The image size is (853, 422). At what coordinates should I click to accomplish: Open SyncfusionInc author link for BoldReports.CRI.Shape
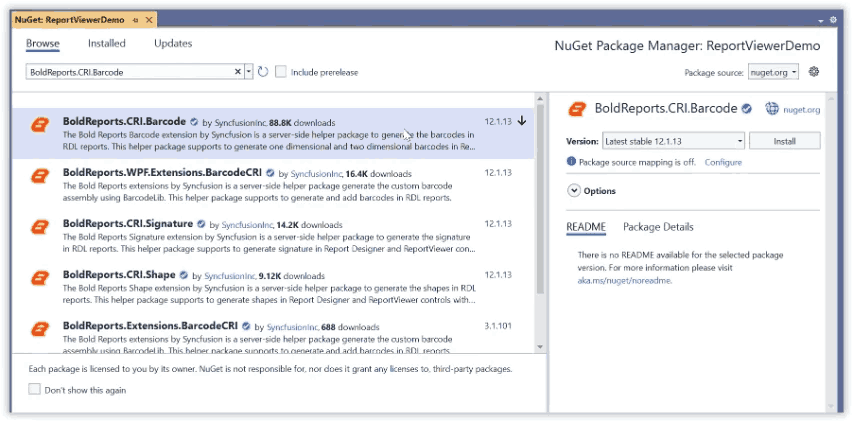click(x=230, y=276)
